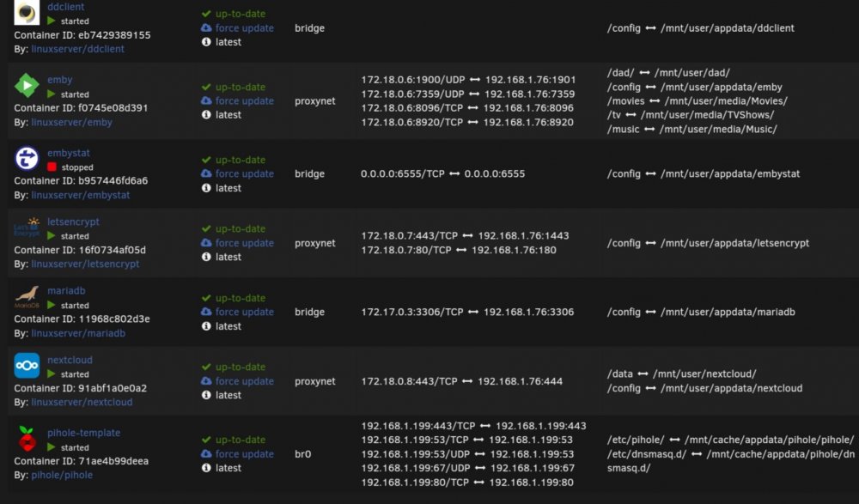Click the ddclient container icon

tap(27, 13)
